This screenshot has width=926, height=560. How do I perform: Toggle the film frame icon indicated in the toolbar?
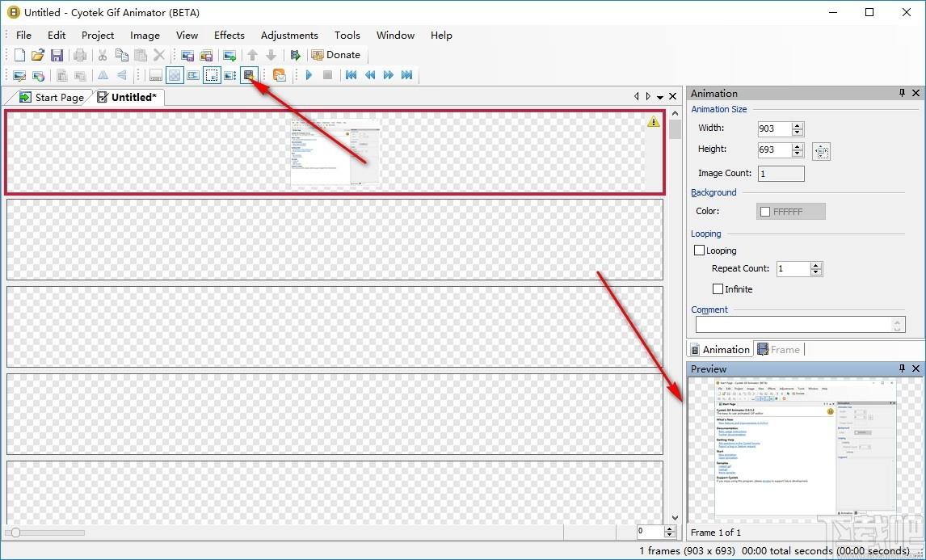(x=249, y=75)
